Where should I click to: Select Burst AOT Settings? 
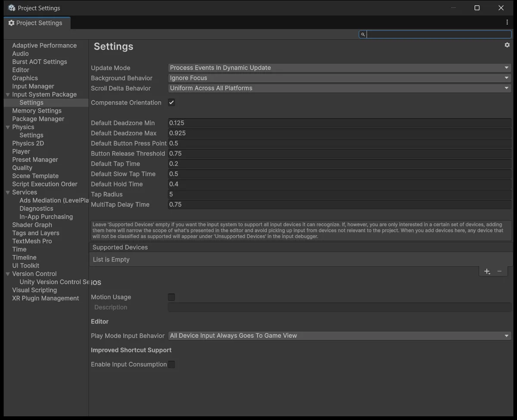pyautogui.click(x=40, y=62)
